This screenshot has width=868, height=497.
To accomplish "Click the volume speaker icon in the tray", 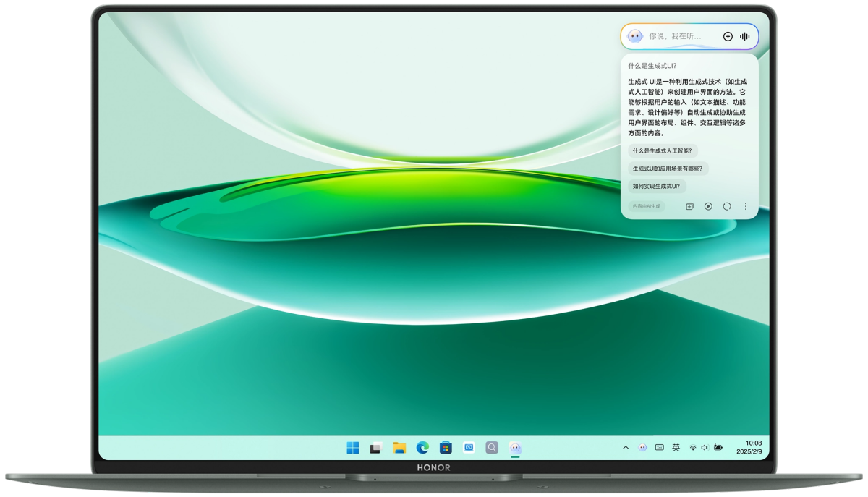I will [x=705, y=448].
